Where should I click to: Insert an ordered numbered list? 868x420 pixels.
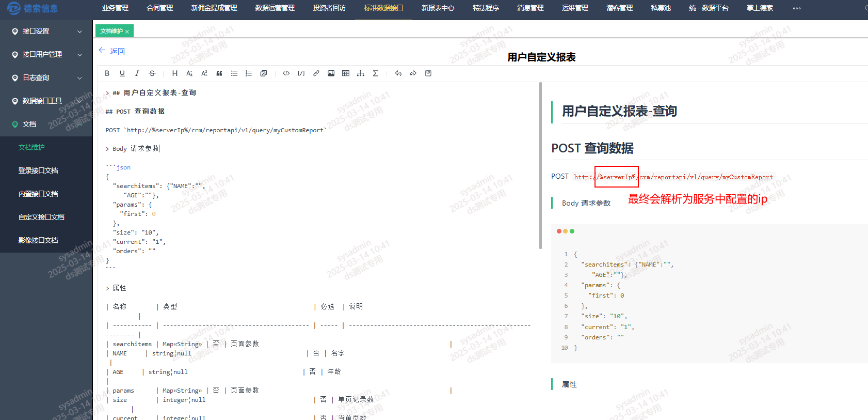point(249,73)
